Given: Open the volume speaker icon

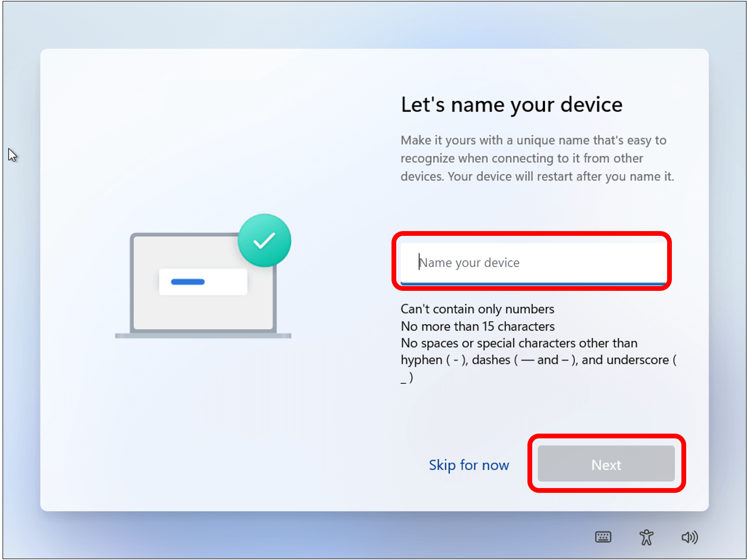Looking at the screenshot, I should 689,537.
